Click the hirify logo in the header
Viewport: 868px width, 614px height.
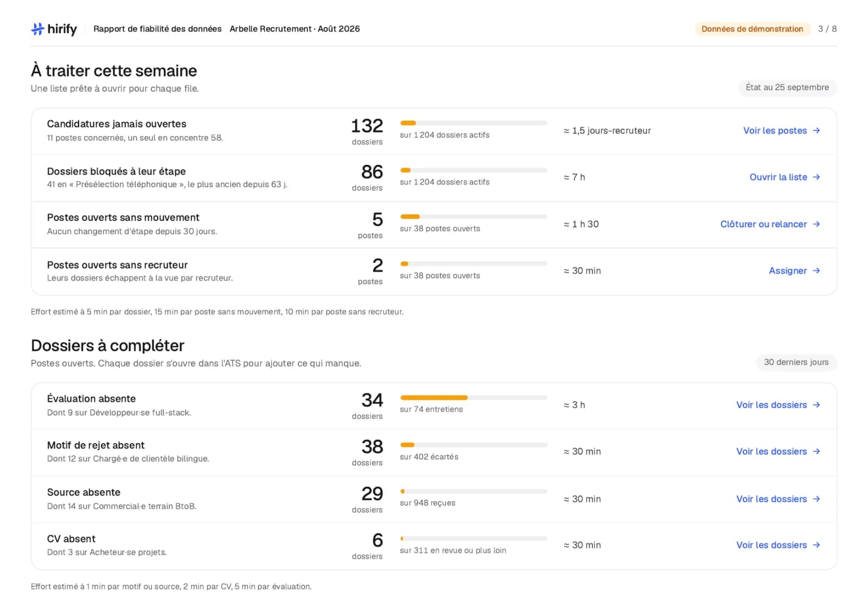pos(54,29)
